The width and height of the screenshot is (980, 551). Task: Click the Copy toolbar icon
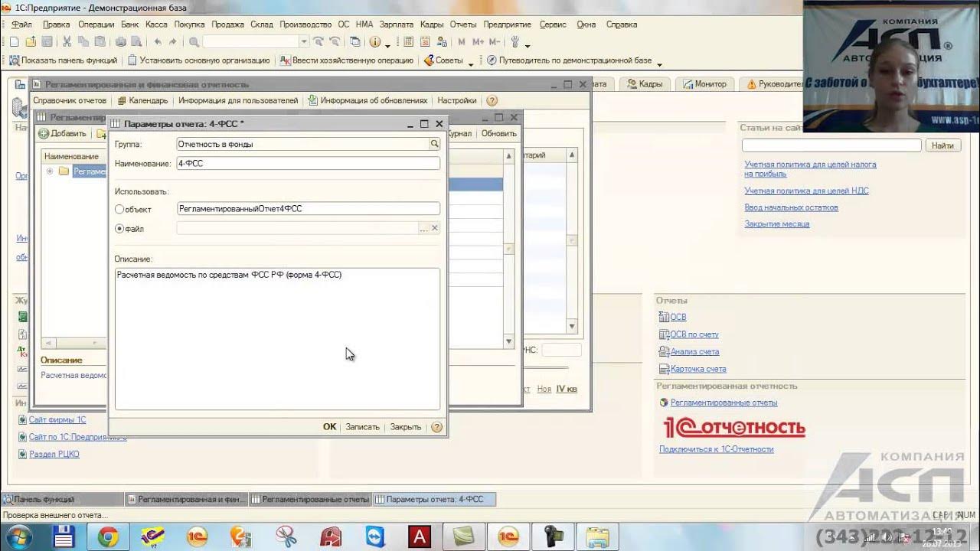[83, 41]
